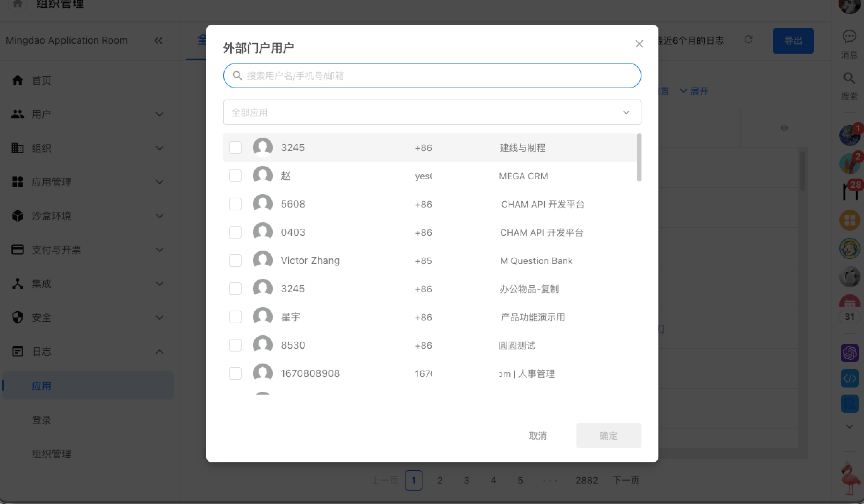Click the 组织 building icon

18,148
